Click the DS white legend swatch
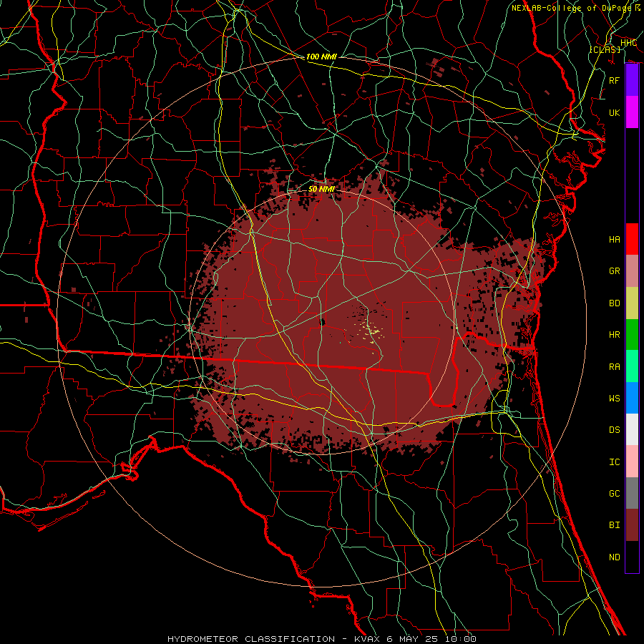This screenshot has height=644, width=644. pos(632,429)
